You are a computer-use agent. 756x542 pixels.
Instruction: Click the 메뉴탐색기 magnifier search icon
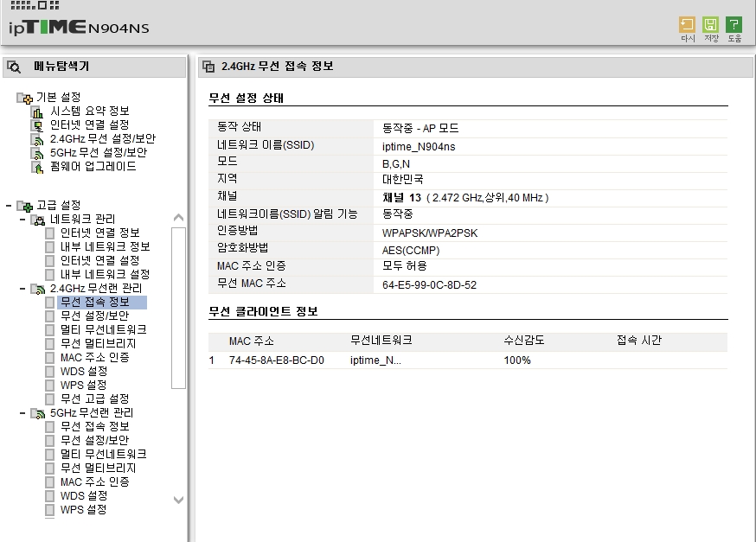15,67
